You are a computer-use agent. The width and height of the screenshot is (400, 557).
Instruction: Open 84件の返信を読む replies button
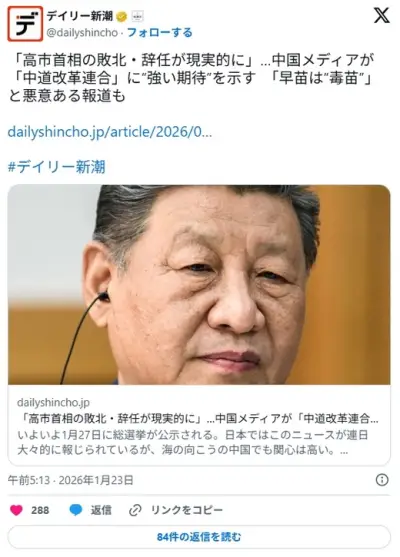coord(199,537)
